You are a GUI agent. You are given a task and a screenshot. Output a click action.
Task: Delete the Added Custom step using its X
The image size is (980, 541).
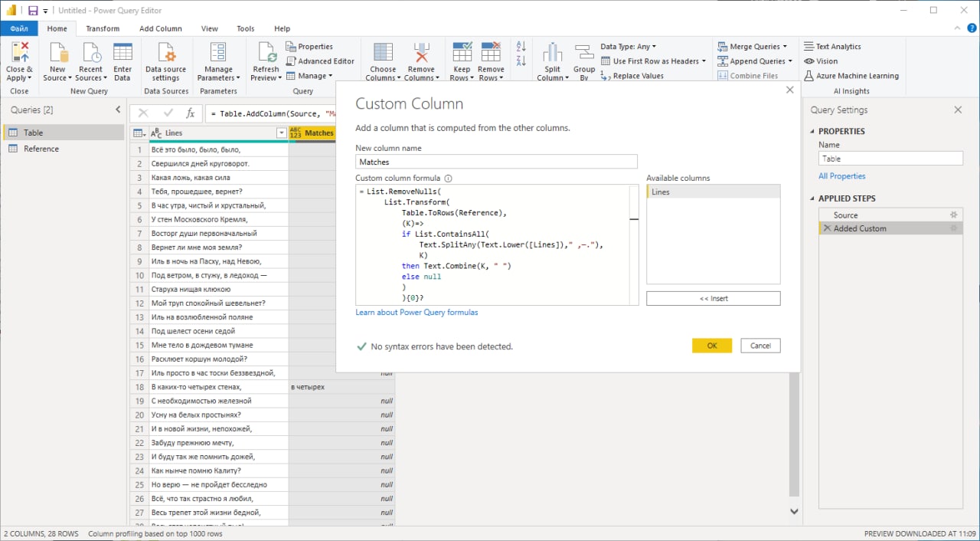tap(827, 228)
